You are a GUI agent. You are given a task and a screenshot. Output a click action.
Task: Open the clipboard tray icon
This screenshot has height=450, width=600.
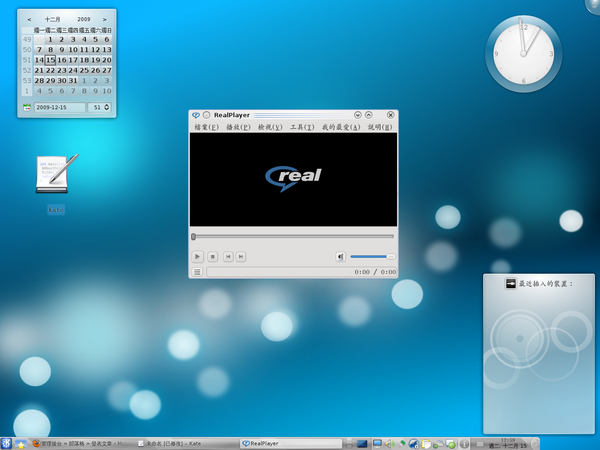coord(426,444)
